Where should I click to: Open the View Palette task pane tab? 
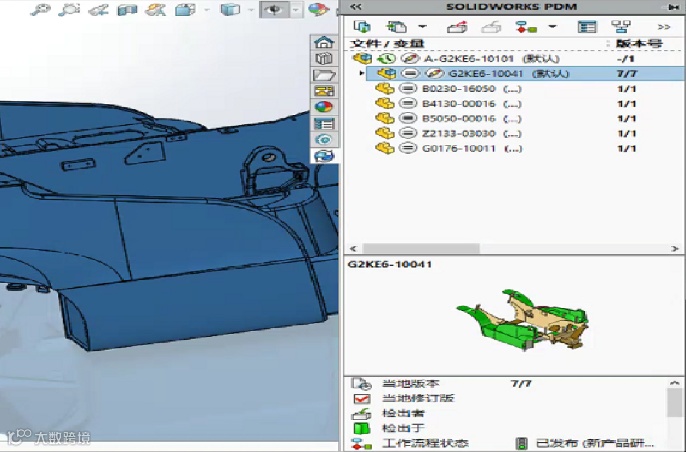(x=324, y=91)
